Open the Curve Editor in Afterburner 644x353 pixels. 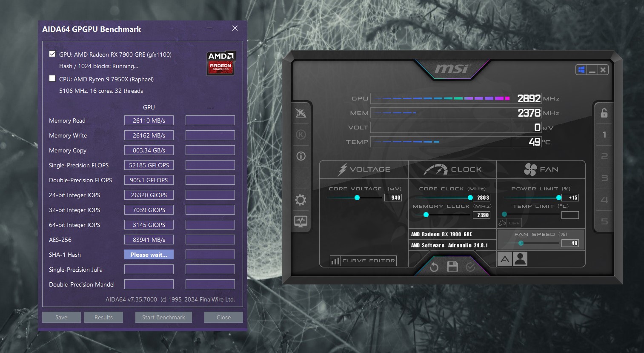pos(363,261)
